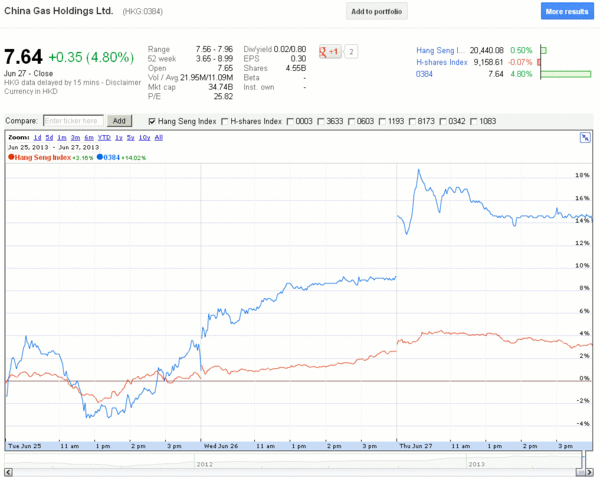Click the horizontal scrollbar track under the chart
Image resolution: width=600 pixels, height=477 pixels.
pos(294,472)
